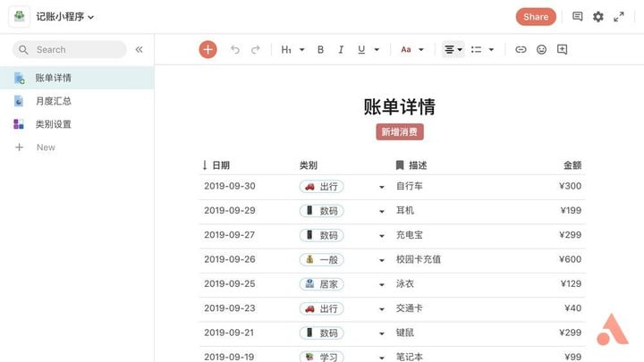Open document settings gear
This screenshot has height=362, width=644.
click(x=598, y=17)
